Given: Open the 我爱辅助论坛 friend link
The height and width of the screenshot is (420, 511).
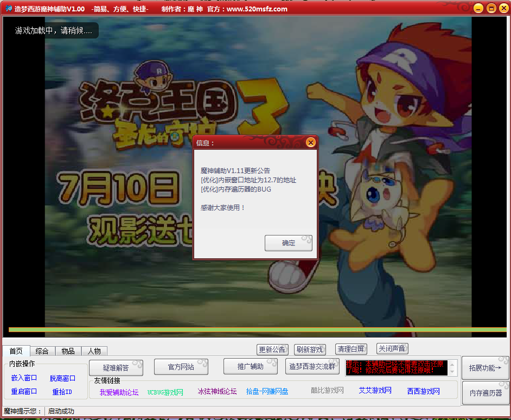Looking at the screenshot, I should pos(119,392).
